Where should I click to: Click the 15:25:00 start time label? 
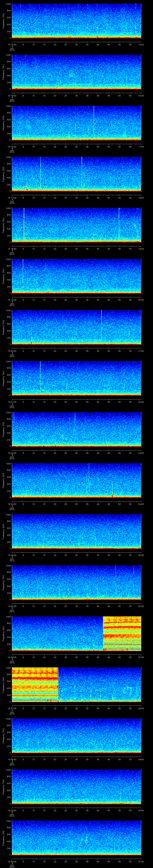point(12,606)
